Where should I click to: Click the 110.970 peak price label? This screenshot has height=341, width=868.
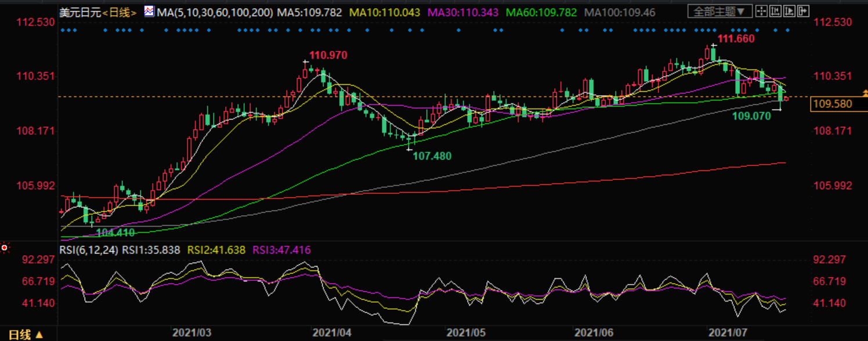[x=328, y=56]
